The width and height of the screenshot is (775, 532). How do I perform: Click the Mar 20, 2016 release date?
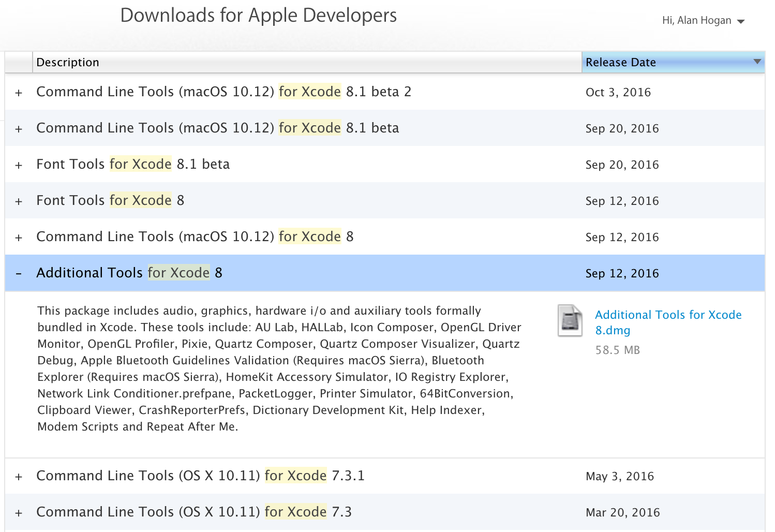(623, 512)
